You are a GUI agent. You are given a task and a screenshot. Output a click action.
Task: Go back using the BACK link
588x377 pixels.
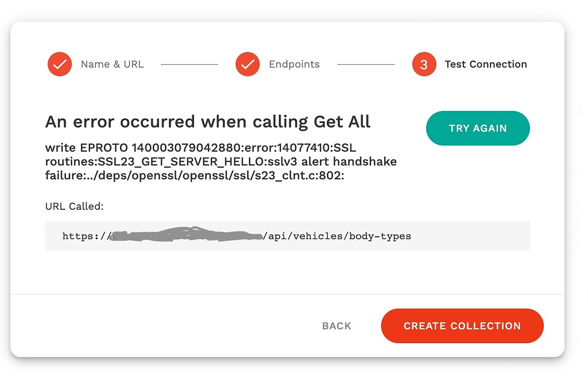336,326
